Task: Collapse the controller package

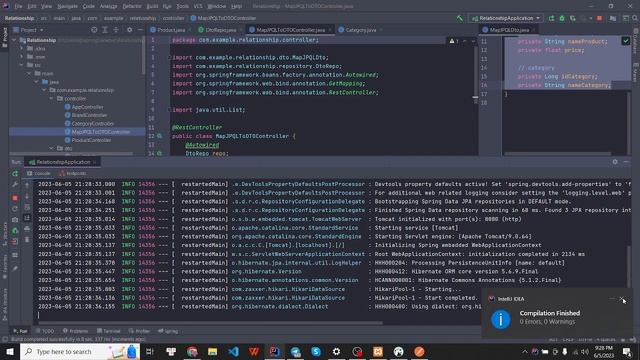Action: (x=51, y=98)
